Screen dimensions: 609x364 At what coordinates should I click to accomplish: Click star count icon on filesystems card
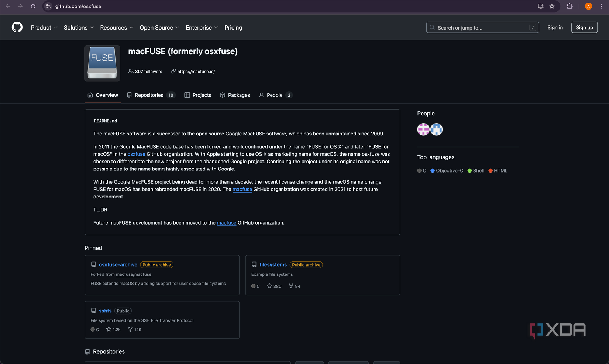[x=269, y=286]
